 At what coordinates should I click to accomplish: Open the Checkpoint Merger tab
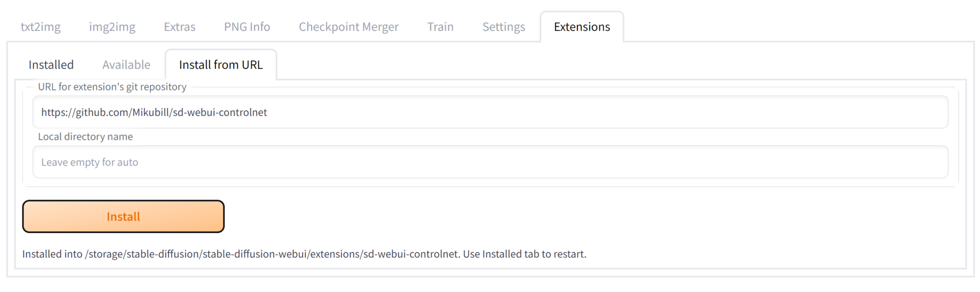coord(348,27)
